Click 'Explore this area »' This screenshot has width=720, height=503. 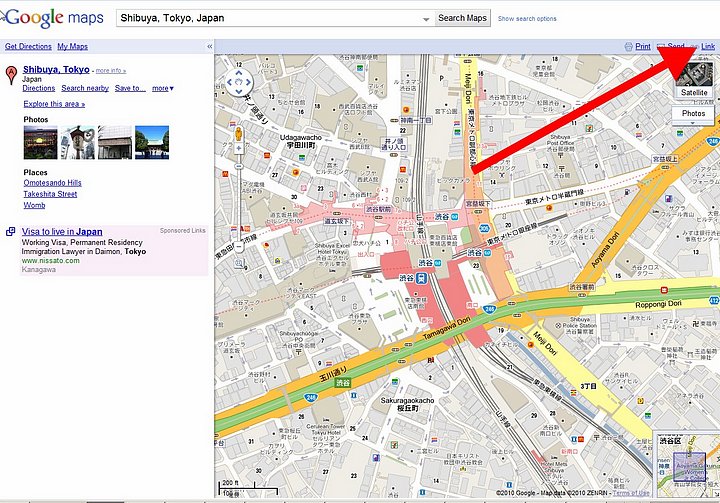click(54, 104)
